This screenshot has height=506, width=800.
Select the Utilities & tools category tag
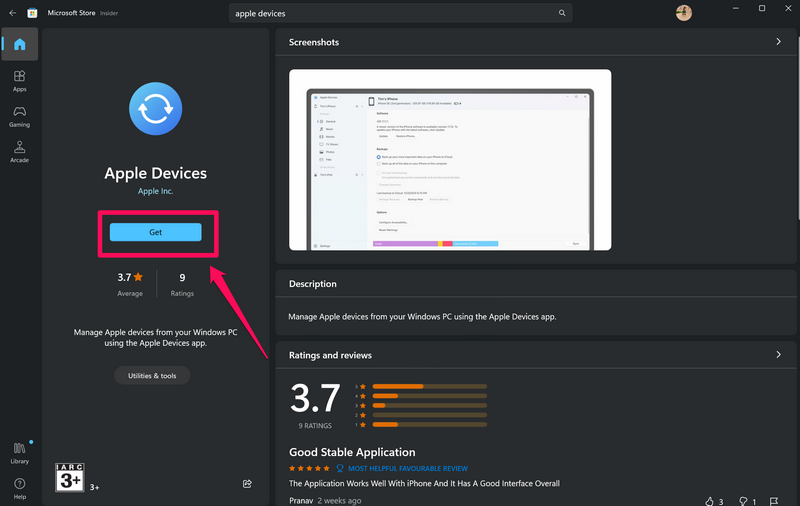pos(152,376)
